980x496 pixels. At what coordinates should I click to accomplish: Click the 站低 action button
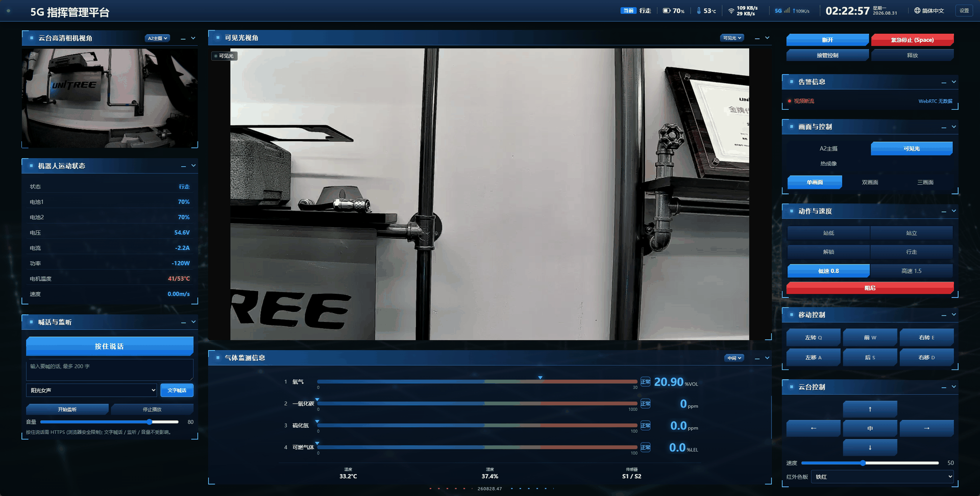(828, 233)
